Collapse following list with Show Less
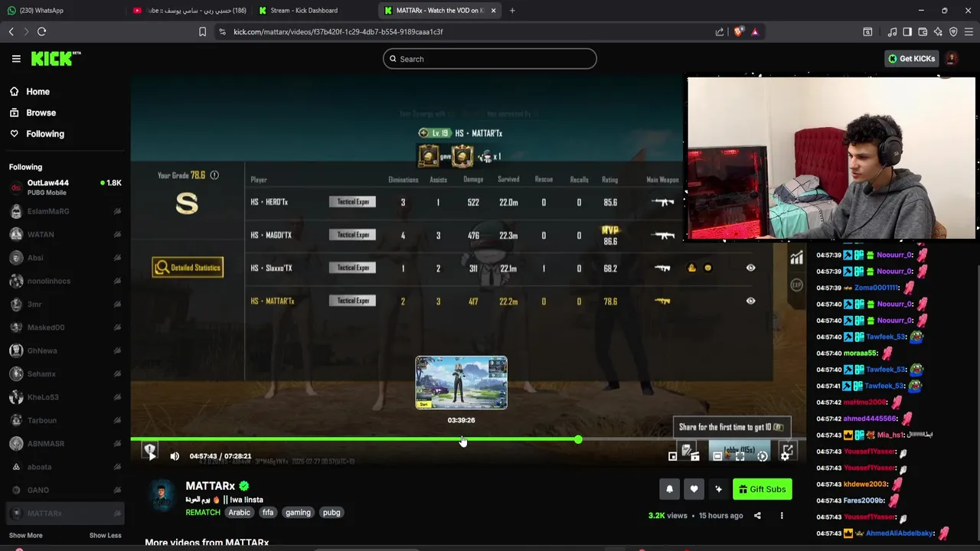 click(105, 536)
